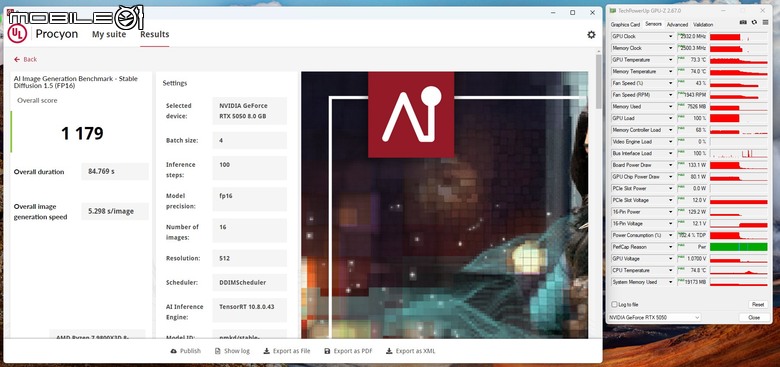Click the GPU-Z refresh icon

click(x=754, y=22)
